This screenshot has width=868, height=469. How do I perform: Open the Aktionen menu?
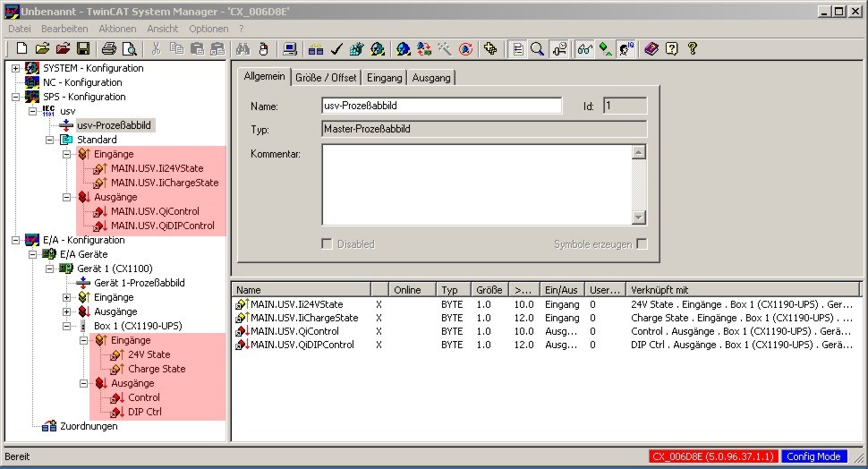[x=117, y=29]
